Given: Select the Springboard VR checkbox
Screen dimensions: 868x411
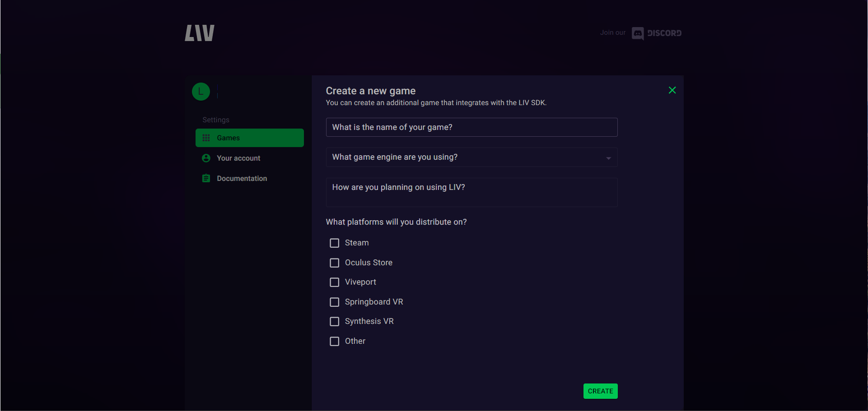Looking at the screenshot, I should (x=335, y=302).
